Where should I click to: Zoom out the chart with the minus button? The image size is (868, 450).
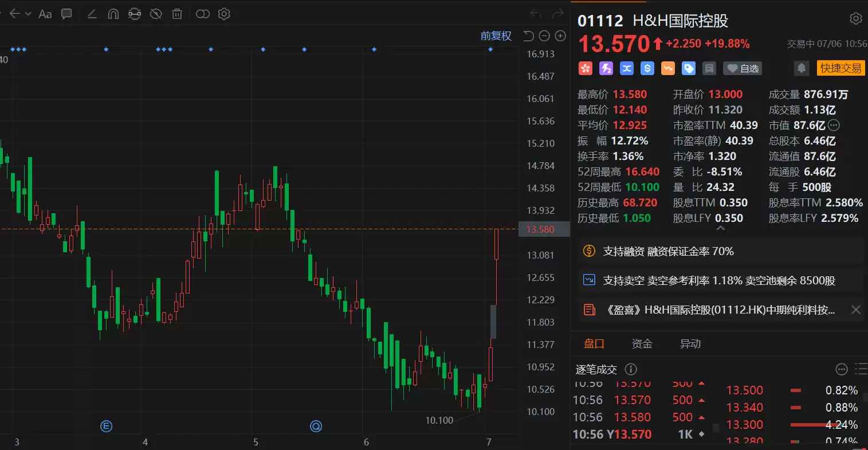pyautogui.click(x=544, y=36)
